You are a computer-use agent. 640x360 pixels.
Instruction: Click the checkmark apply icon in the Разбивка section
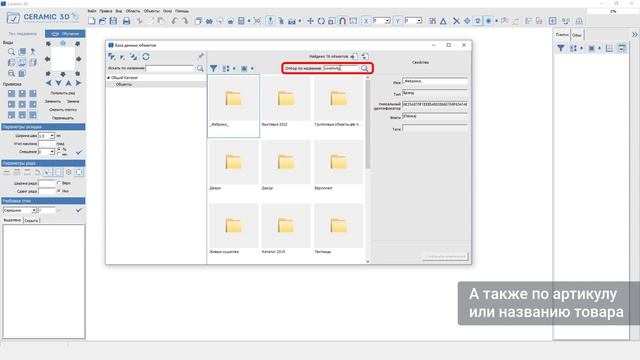(79, 210)
